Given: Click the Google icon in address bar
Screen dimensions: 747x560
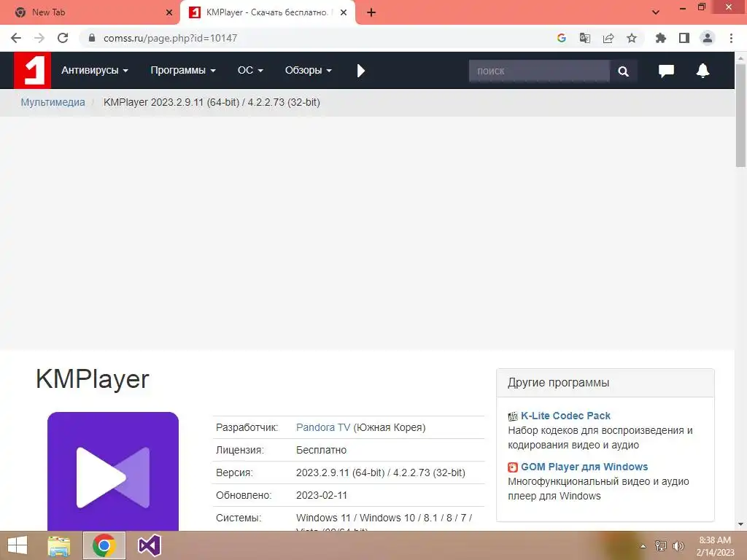Looking at the screenshot, I should tap(561, 38).
